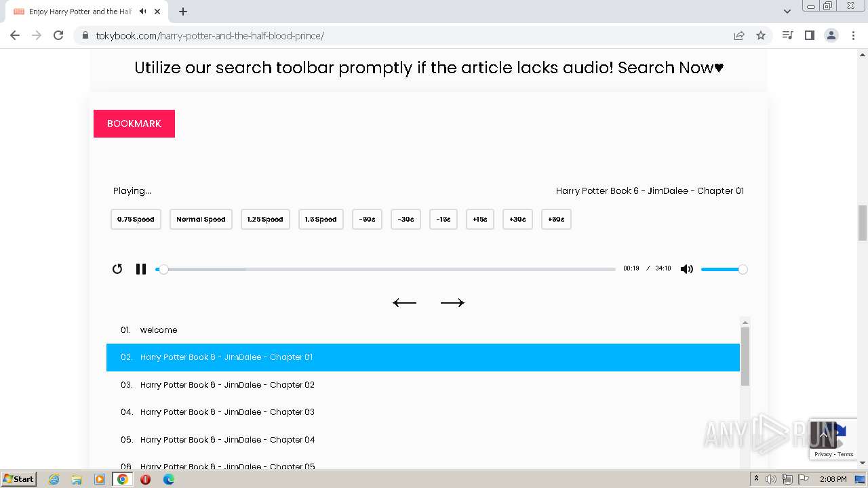Open media controls in Chrome toolbar
The image size is (868, 488).
[x=787, y=35]
